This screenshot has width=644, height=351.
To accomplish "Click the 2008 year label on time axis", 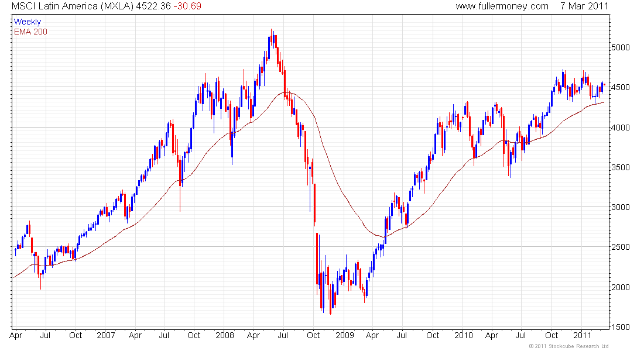I will point(225,335).
